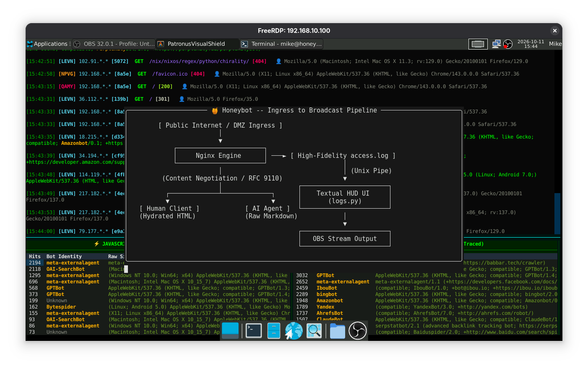
Task: Select the Textual HUD UI (logs.py) box
Action: point(345,197)
